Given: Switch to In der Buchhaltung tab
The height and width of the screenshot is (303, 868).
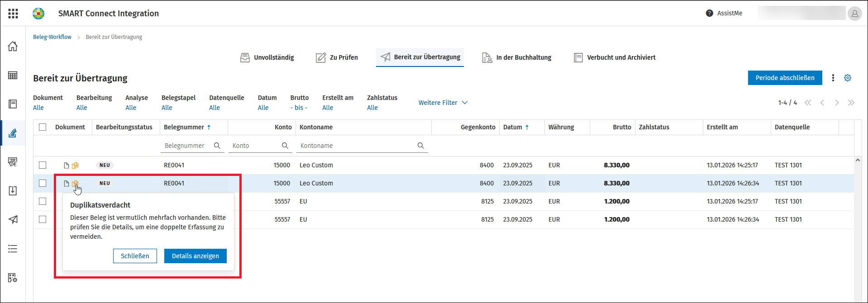Looking at the screenshot, I should coord(516,57).
